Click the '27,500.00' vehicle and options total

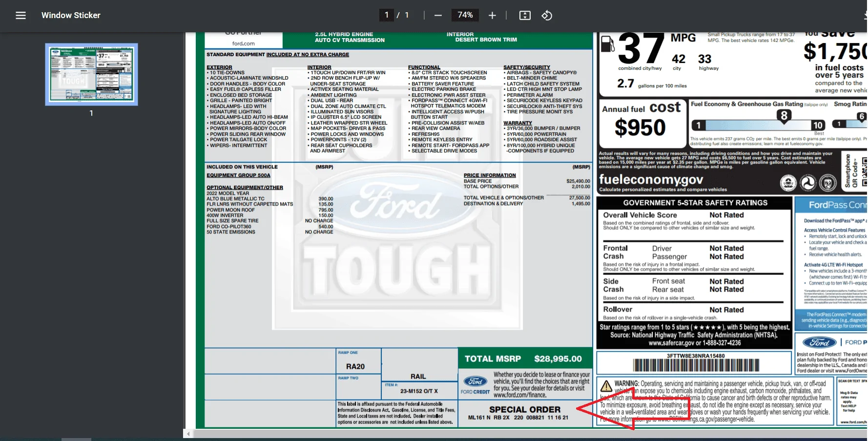579,198
